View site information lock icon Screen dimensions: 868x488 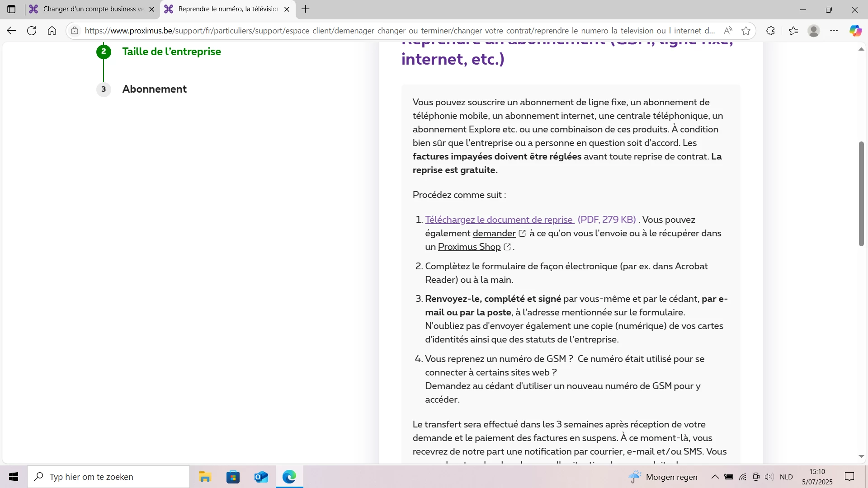point(75,31)
